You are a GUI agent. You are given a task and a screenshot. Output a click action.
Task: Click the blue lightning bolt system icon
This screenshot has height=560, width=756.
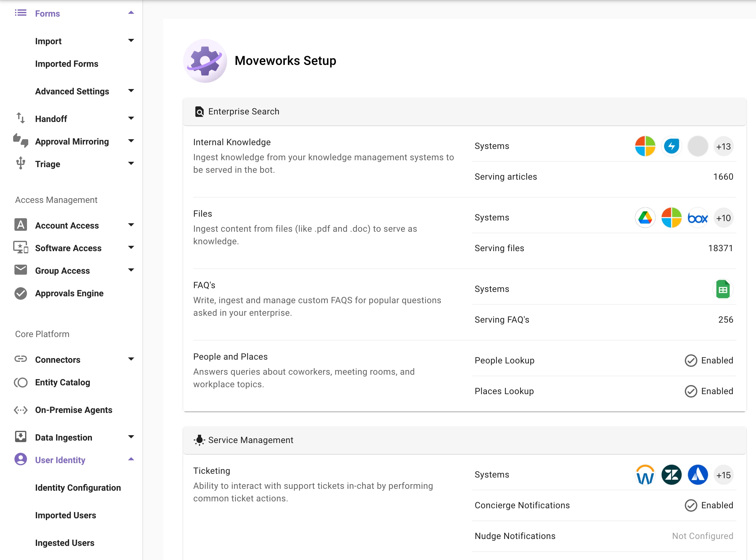click(672, 146)
